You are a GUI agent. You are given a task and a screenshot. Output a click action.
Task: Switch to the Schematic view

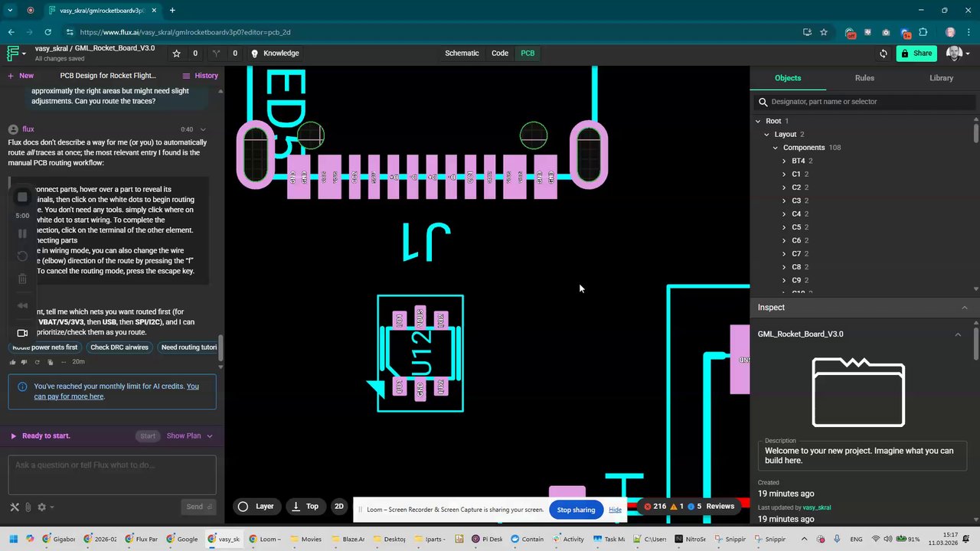(x=462, y=54)
